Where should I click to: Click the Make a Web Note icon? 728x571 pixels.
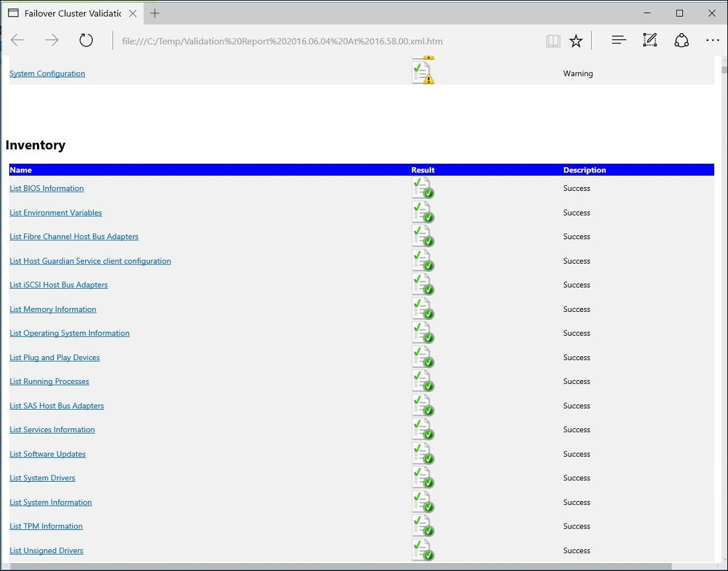click(650, 41)
